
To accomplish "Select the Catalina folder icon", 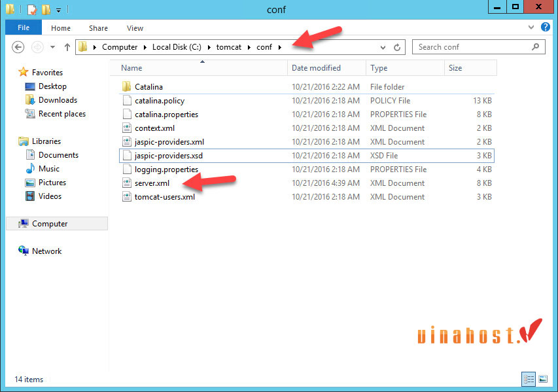I will 127,86.
